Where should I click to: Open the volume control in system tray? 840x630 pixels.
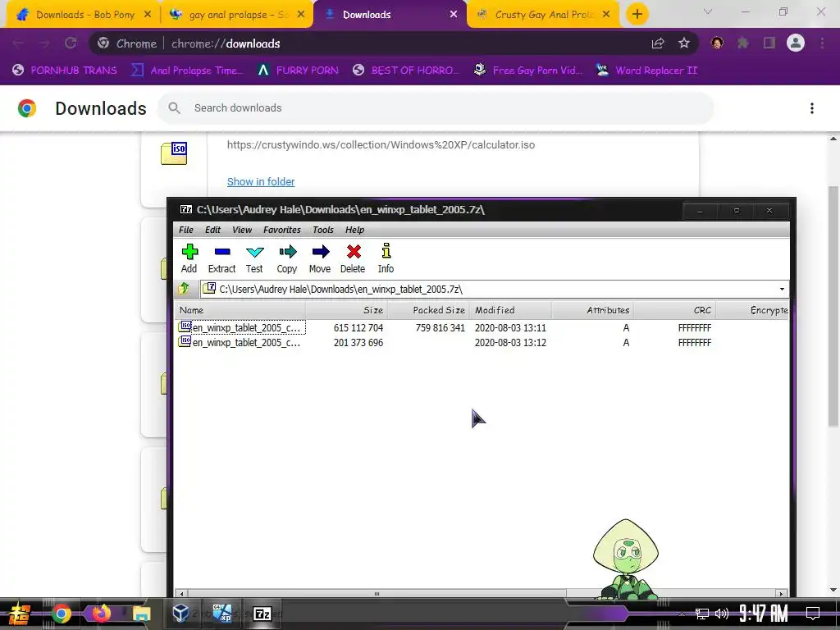(x=722, y=614)
